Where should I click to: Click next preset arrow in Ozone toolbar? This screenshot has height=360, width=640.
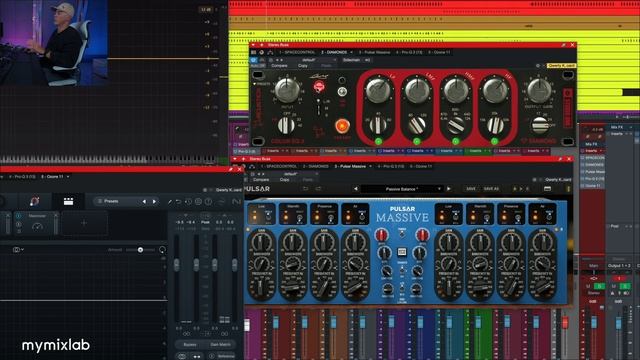coord(154,201)
